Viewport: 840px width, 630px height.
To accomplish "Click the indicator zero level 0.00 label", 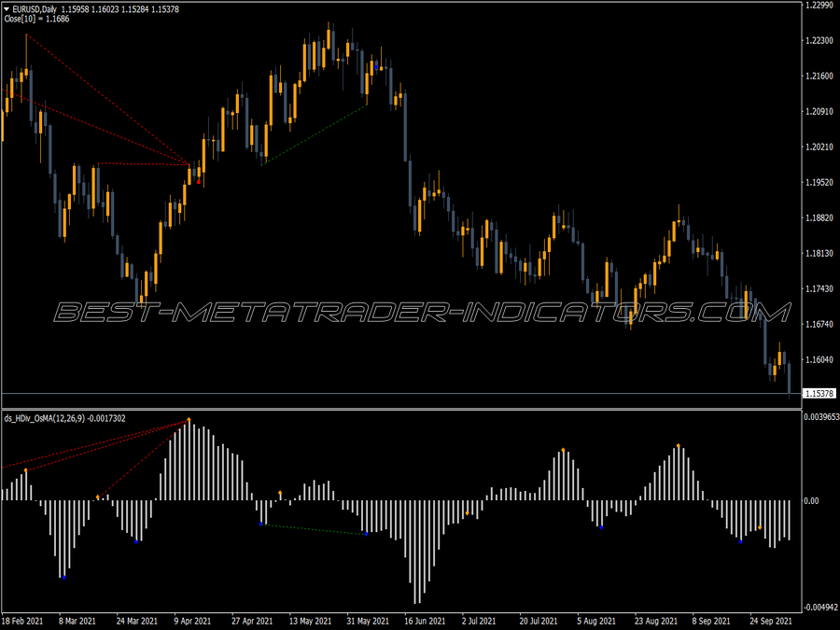I will pyautogui.click(x=812, y=501).
